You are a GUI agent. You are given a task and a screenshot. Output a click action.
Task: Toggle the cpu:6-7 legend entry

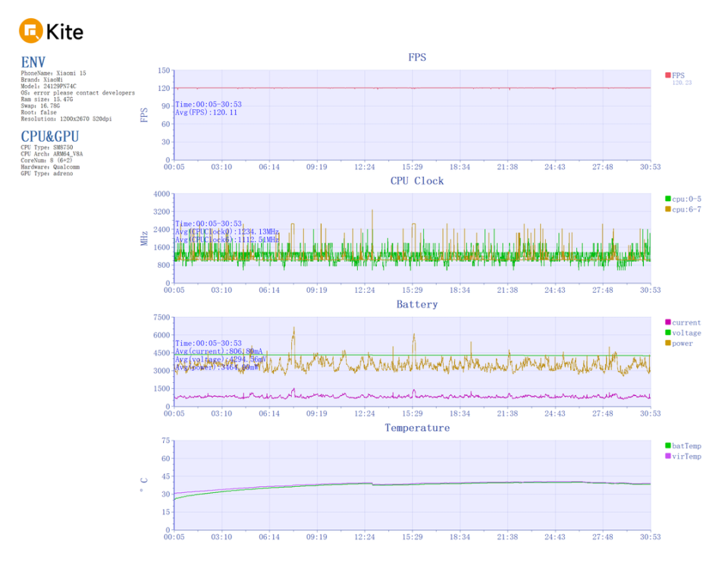pos(683,209)
